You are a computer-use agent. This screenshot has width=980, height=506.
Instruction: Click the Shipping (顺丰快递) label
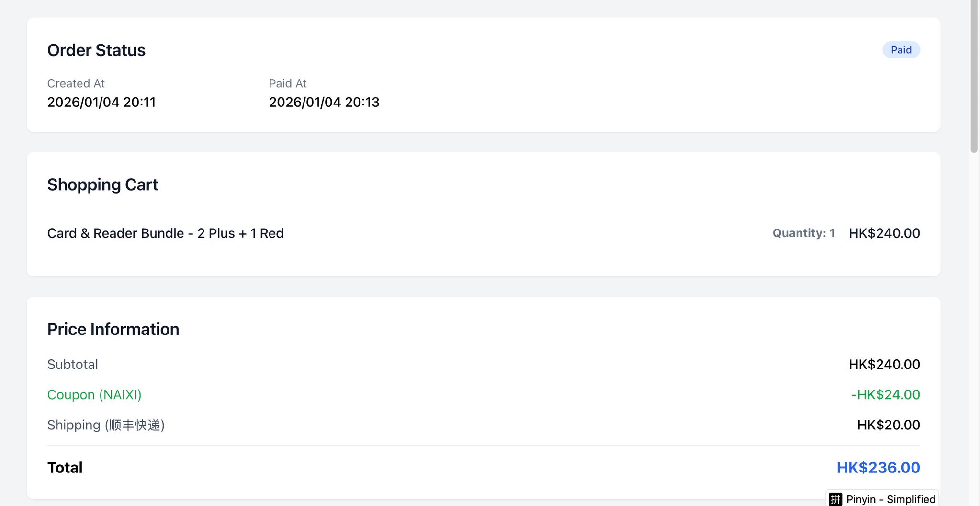click(x=106, y=425)
